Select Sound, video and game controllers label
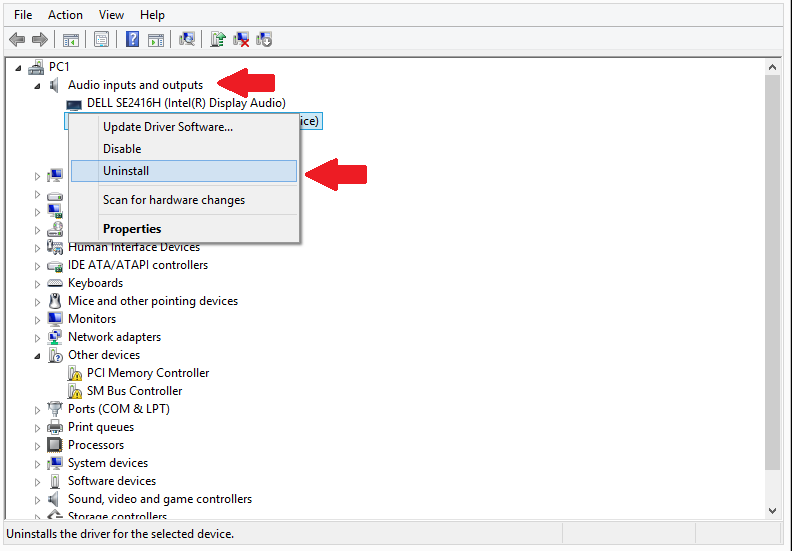 [x=160, y=499]
